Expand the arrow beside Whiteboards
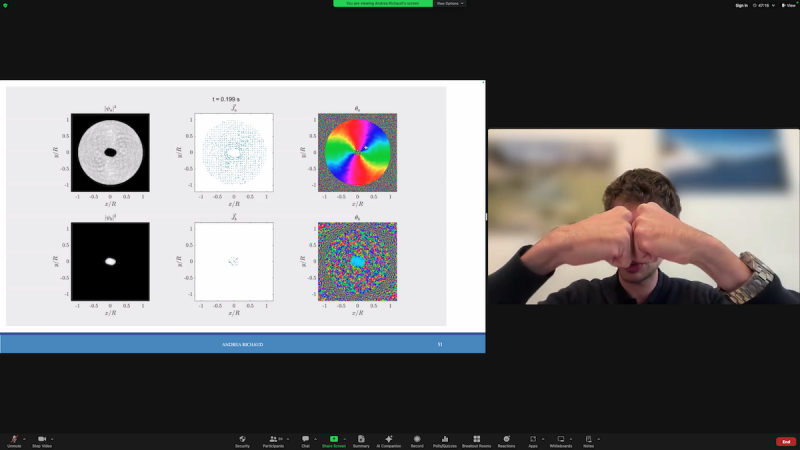The width and height of the screenshot is (800, 450). click(x=571, y=439)
